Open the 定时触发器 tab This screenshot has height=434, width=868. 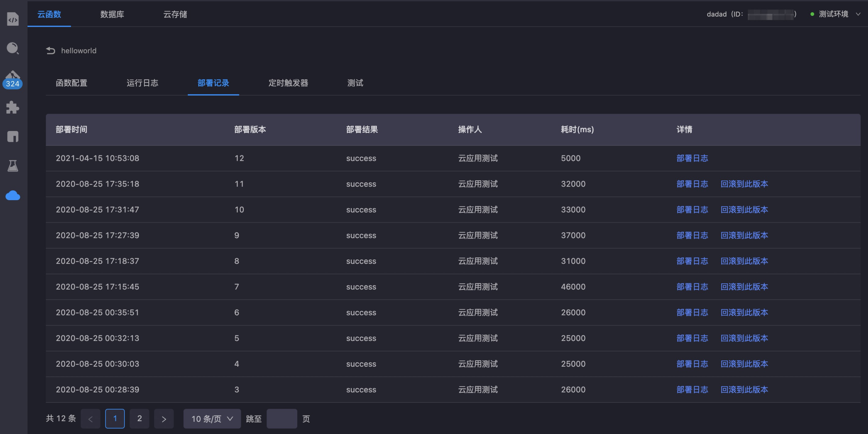pos(288,83)
